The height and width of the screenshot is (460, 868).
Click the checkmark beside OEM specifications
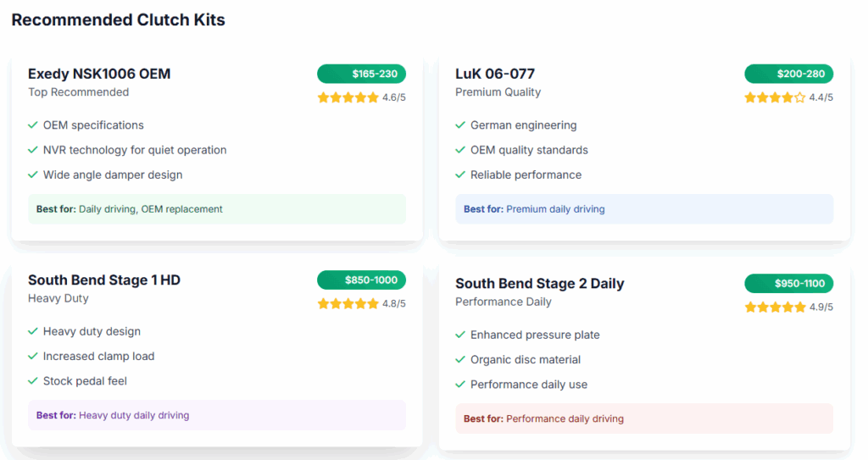[33, 125]
